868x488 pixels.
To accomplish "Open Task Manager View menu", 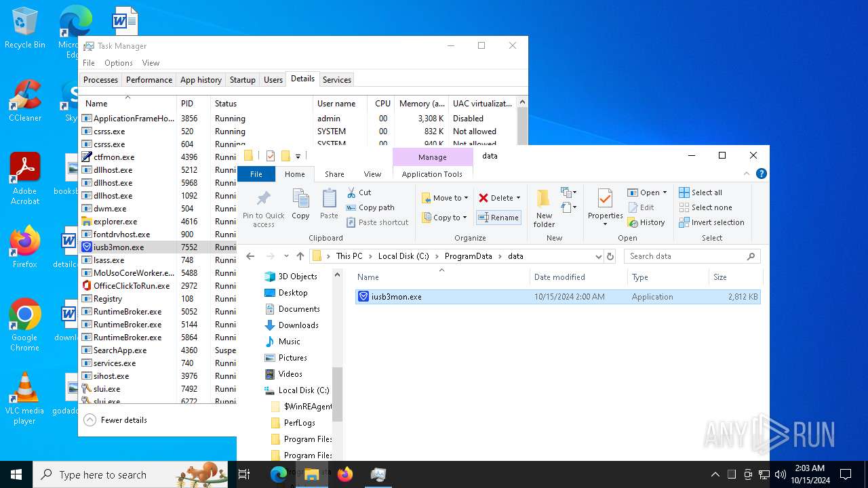I will tap(151, 63).
